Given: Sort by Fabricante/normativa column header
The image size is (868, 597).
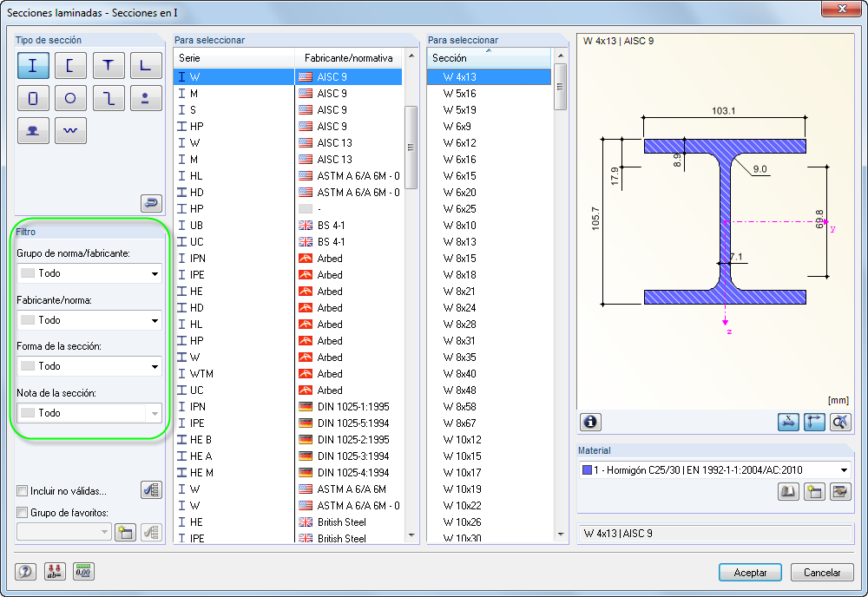Looking at the screenshot, I should coord(349,58).
